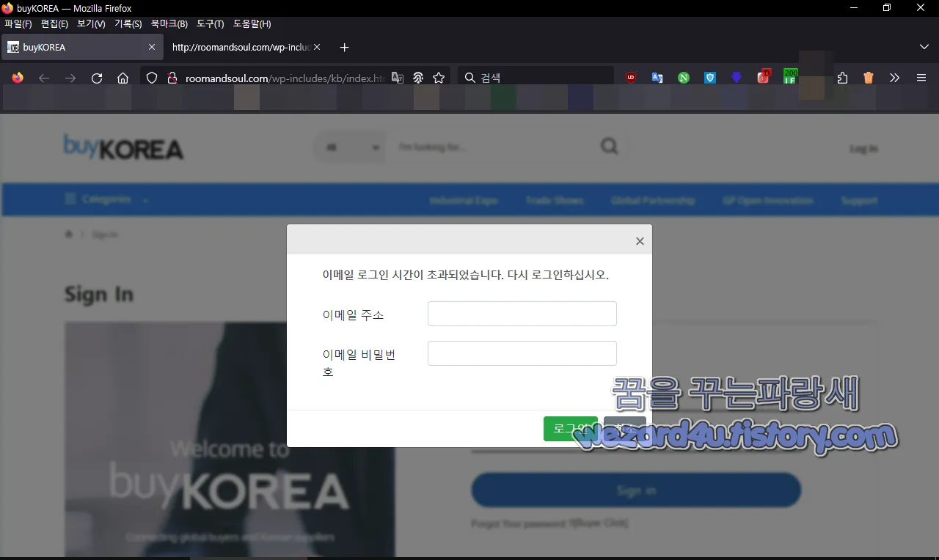This screenshot has height=560, width=939.
Task: Open the purple diamond extension icon
Action: (x=737, y=78)
